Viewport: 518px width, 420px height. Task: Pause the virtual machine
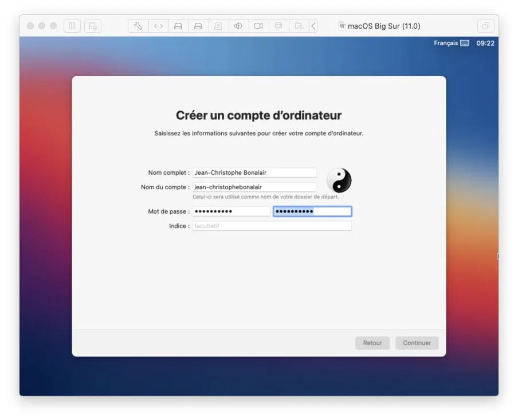pyautogui.click(x=72, y=25)
